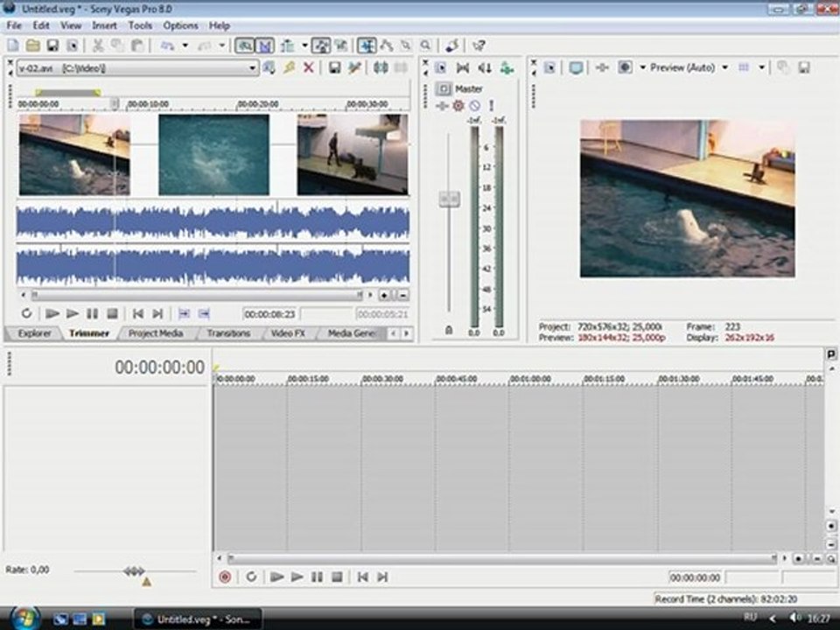Toggle Auto Ripple toolbar button
This screenshot has width=840, height=630.
[x=288, y=45]
